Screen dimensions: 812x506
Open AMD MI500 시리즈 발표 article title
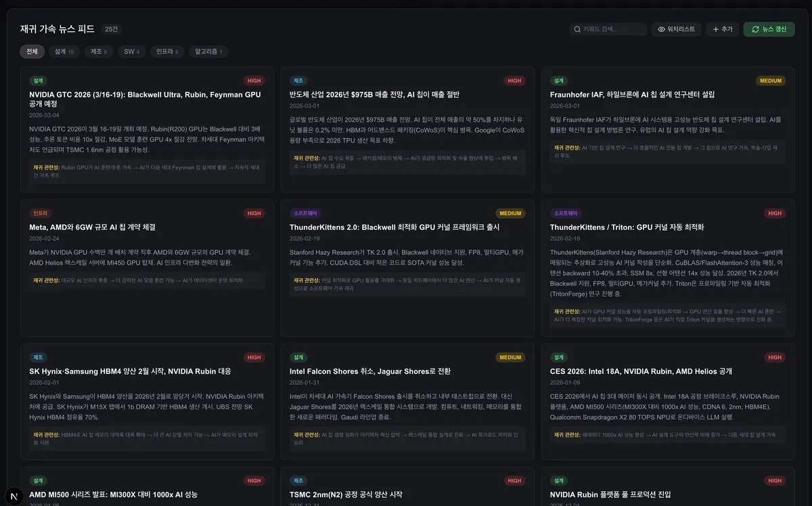[x=114, y=495]
